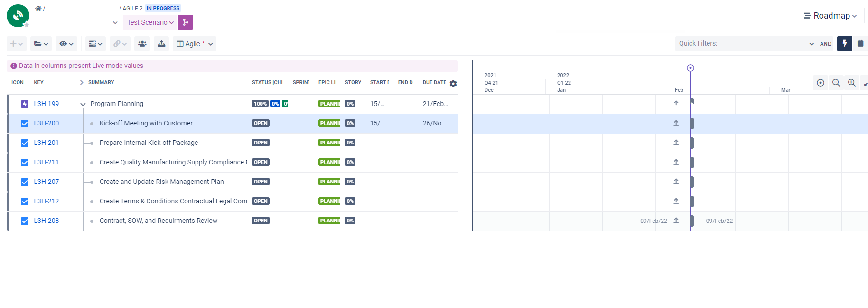Click the today marker circle on the timeline
The height and width of the screenshot is (308, 868).
691,68
